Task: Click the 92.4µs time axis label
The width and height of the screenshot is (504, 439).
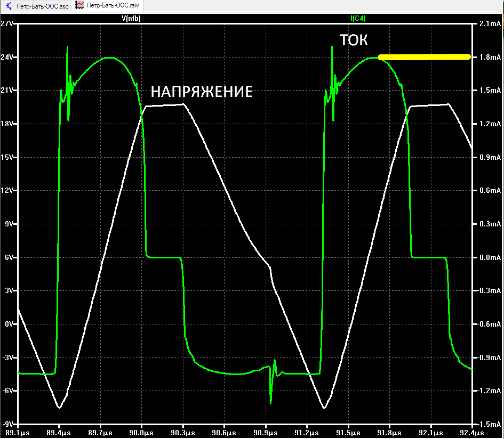Action: click(471, 433)
